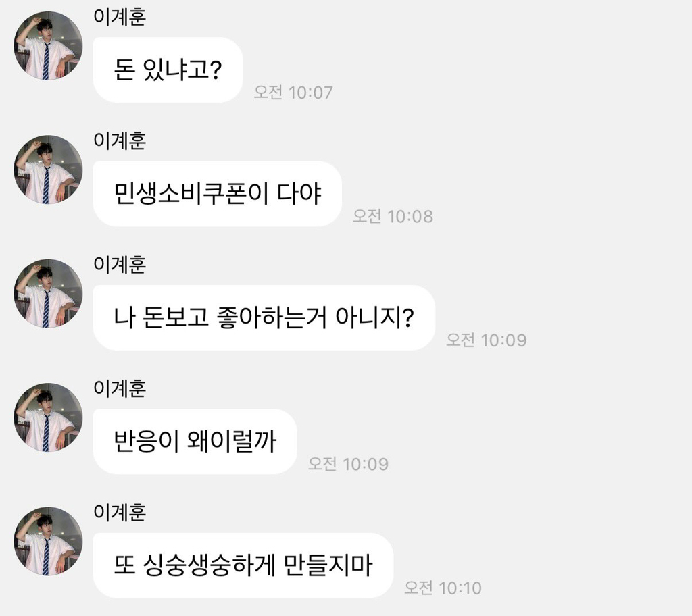Click avatar beside the "돈 있냐고?" message
This screenshot has width=692, height=616.
tap(48, 46)
